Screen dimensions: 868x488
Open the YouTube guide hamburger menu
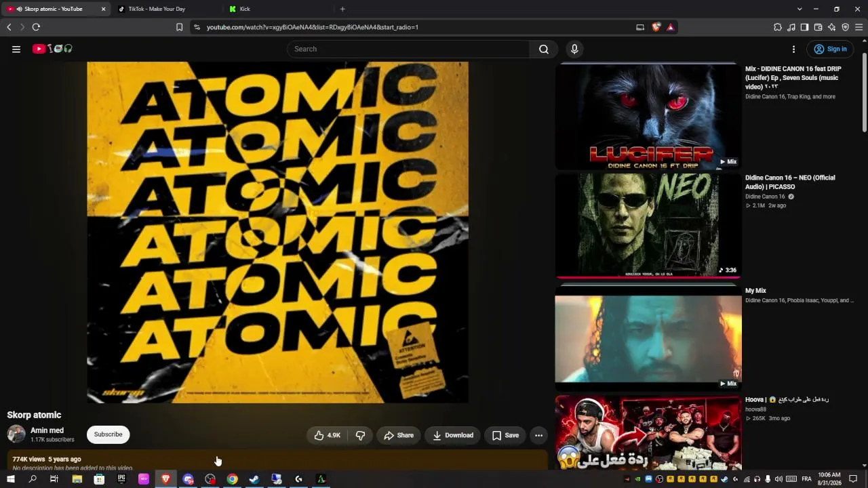click(x=16, y=49)
